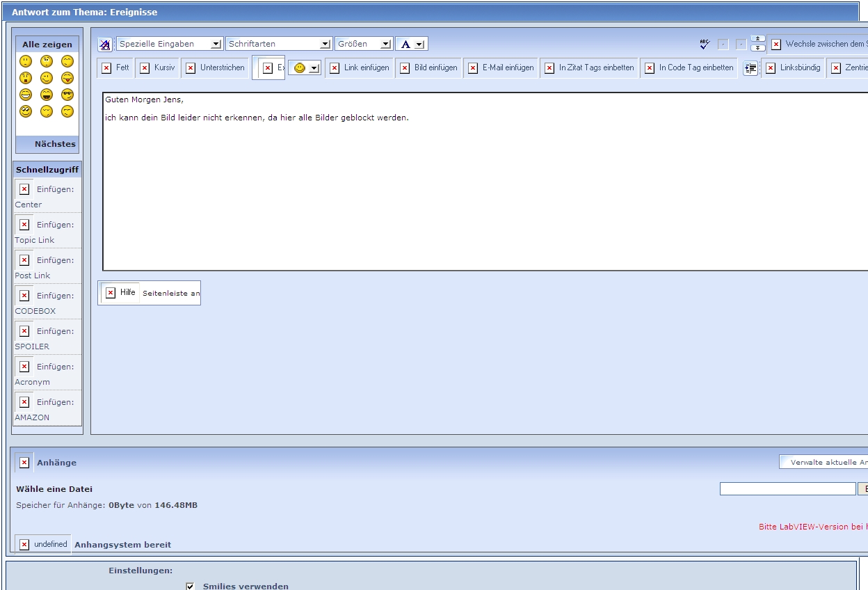The image size is (868, 590).
Task: Click In Code Tag einbetten
Action: pyautogui.click(x=689, y=68)
